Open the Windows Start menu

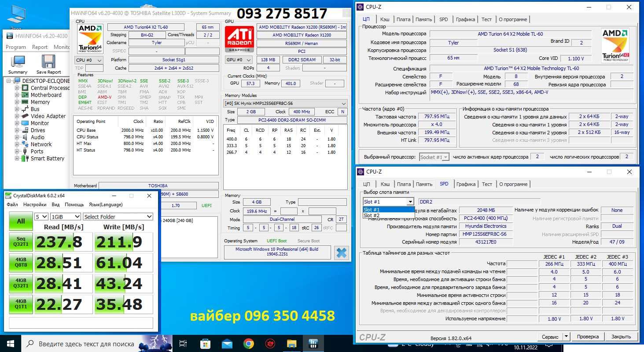click(x=10, y=343)
